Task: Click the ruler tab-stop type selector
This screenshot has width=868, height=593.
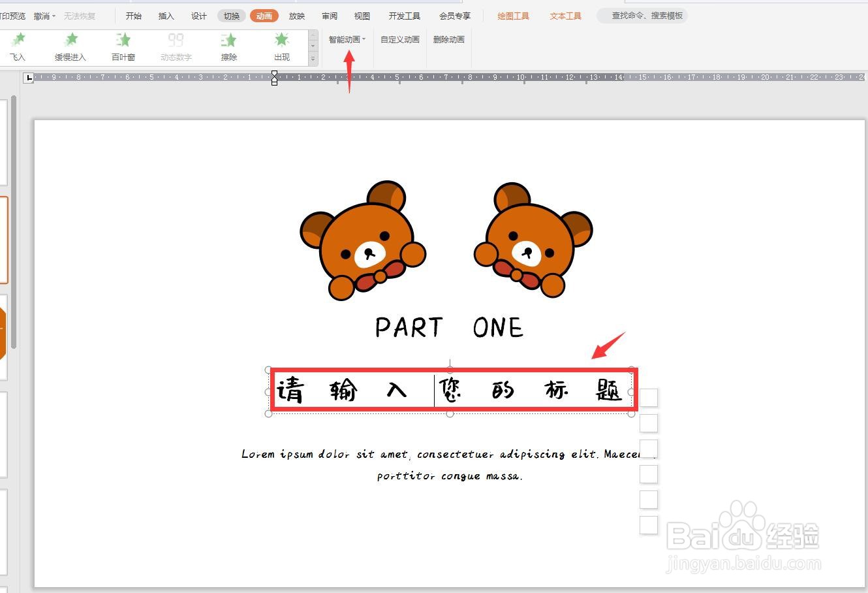Action: 28,78
